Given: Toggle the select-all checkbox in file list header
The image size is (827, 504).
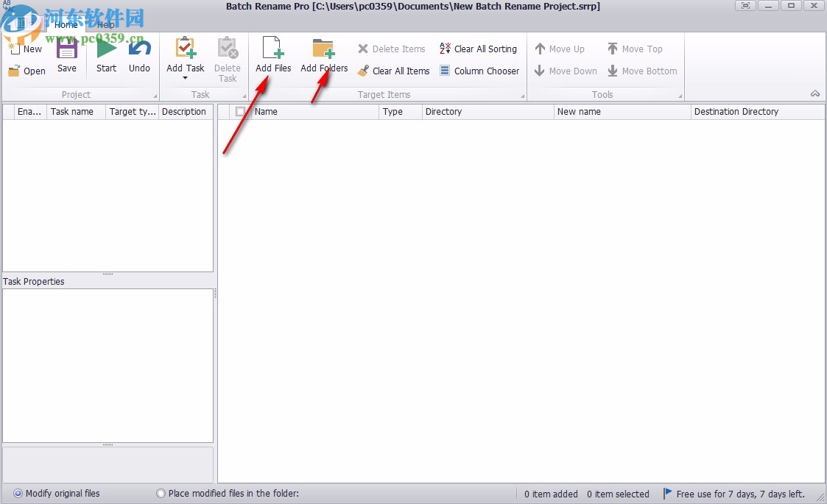Looking at the screenshot, I should click(241, 112).
